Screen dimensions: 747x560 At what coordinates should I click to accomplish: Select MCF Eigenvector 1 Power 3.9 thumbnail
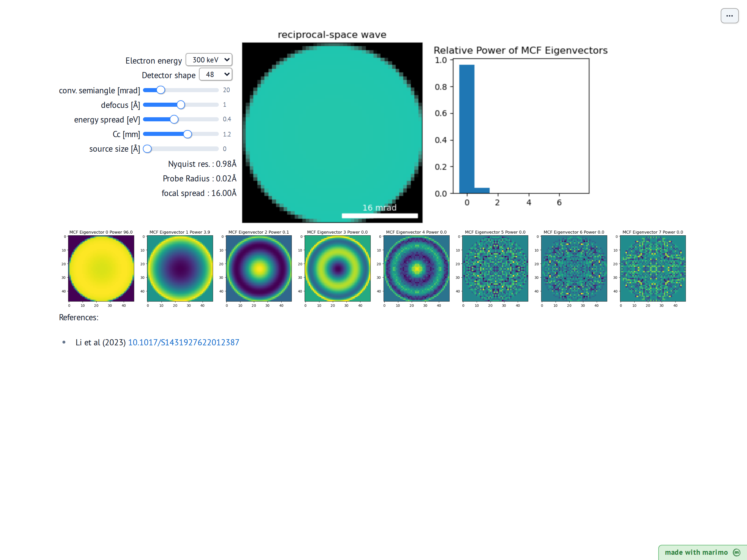coord(180,268)
